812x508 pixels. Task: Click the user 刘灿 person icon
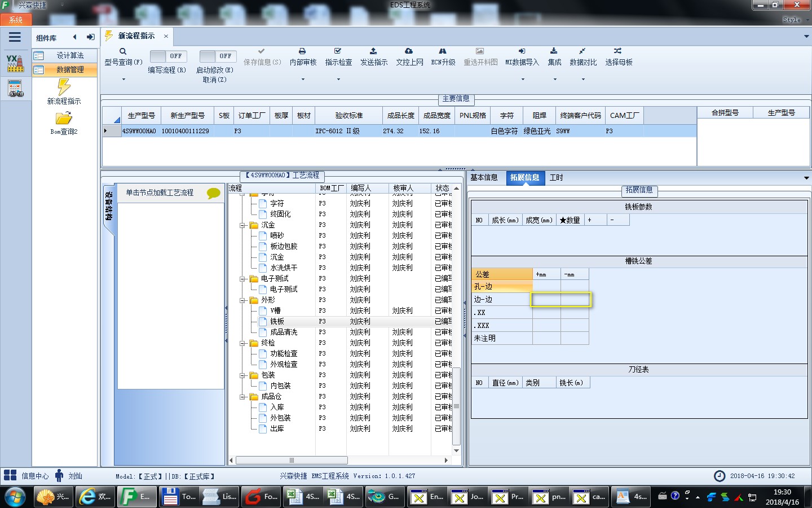pyautogui.click(x=59, y=476)
